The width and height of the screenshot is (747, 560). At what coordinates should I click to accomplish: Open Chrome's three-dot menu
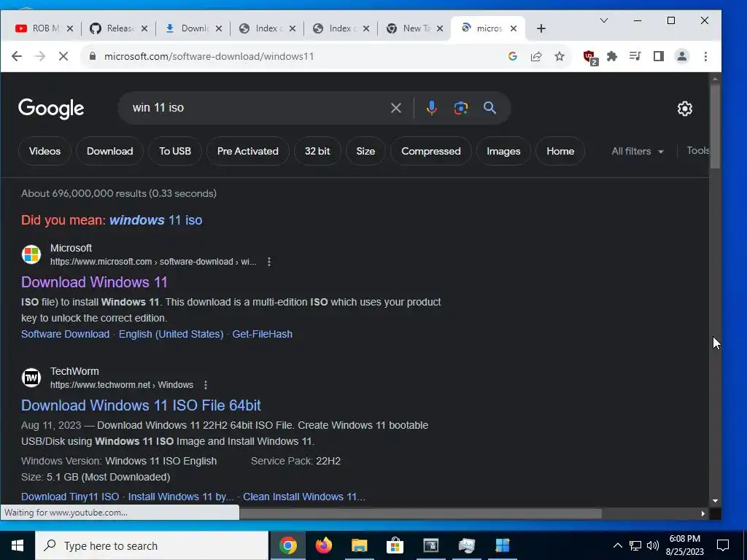point(705,56)
